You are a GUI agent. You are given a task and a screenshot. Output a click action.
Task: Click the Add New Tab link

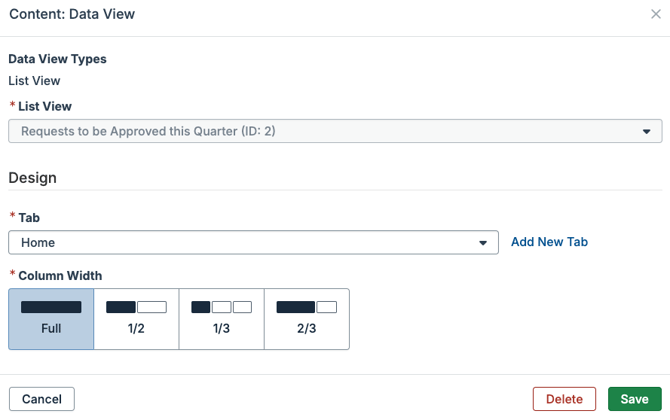click(x=549, y=242)
